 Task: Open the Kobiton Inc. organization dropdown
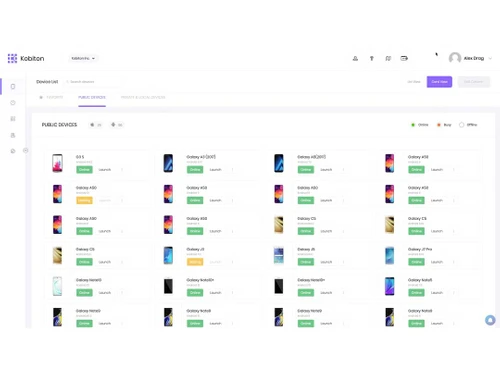(83, 58)
